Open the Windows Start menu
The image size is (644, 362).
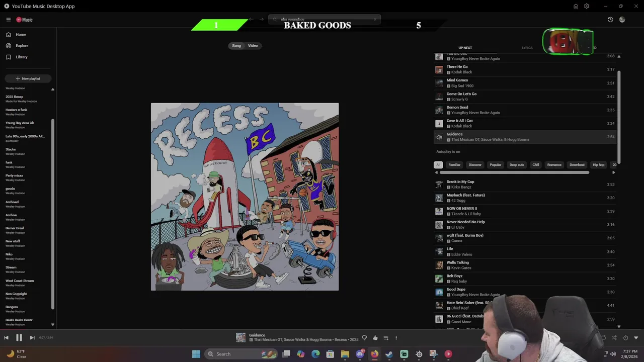pyautogui.click(x=196, y=354)
